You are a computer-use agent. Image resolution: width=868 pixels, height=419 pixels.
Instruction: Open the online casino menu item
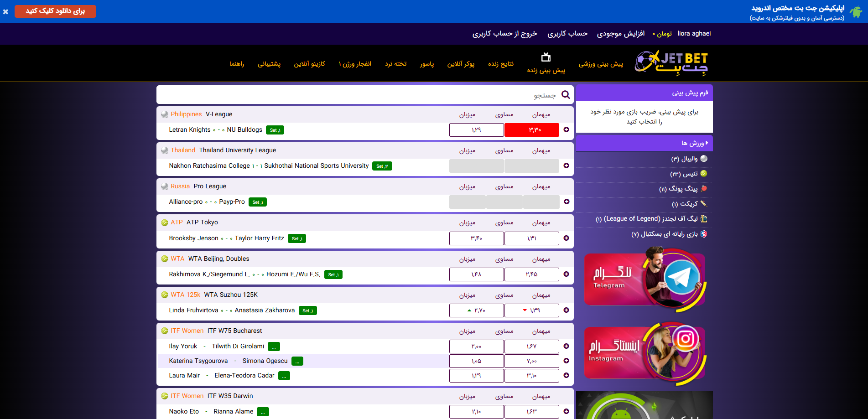(309, 64)
